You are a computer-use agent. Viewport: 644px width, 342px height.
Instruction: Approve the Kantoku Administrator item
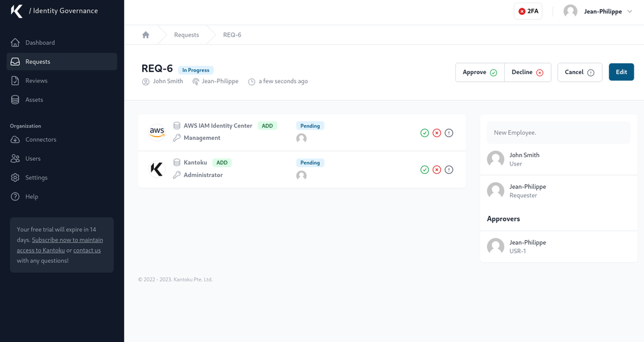[424, 169]
